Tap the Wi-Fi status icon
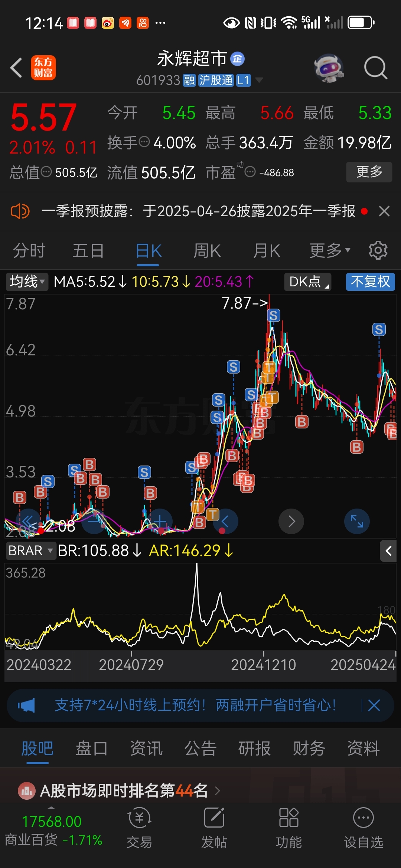This screenshot has height=868, width=401. [289, 23]
